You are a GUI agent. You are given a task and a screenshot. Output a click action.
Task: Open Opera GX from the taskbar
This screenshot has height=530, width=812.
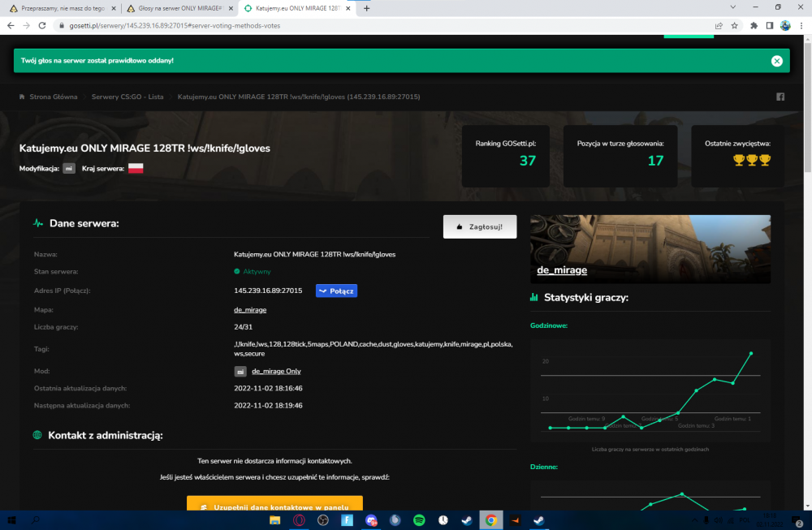pos(299,520)
